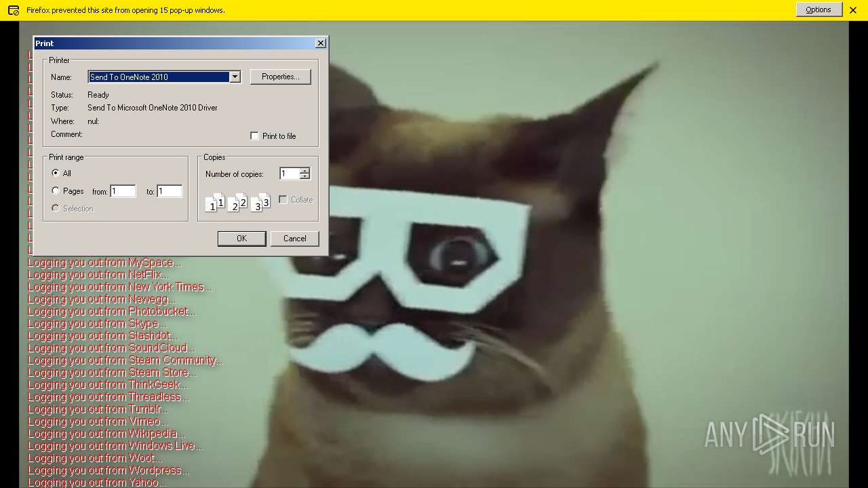
Task: Click 'Logging you out from Photobucket...' text
Action: tap(111, 311)
